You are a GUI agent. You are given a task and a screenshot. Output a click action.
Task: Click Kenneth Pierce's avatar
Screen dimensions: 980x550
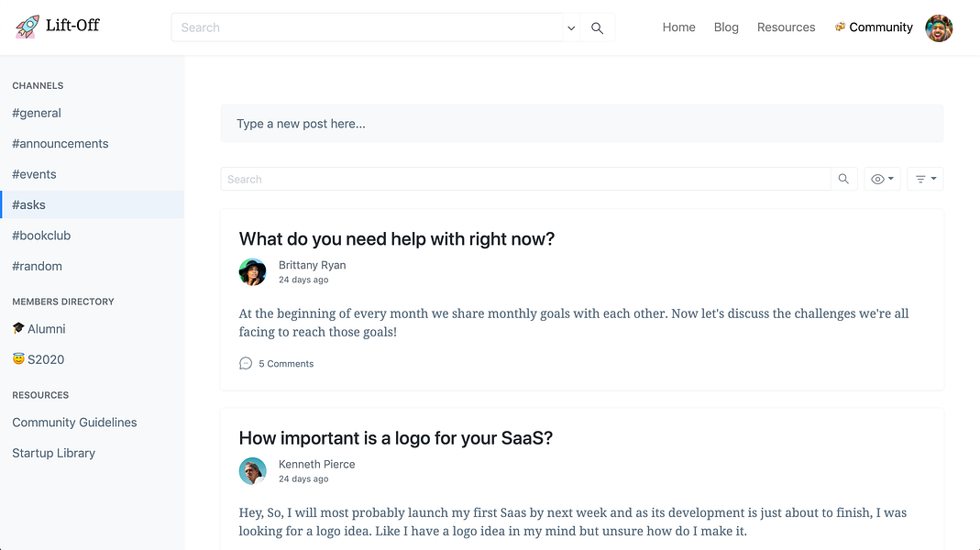pyautogui.click(x=253, y=471)
